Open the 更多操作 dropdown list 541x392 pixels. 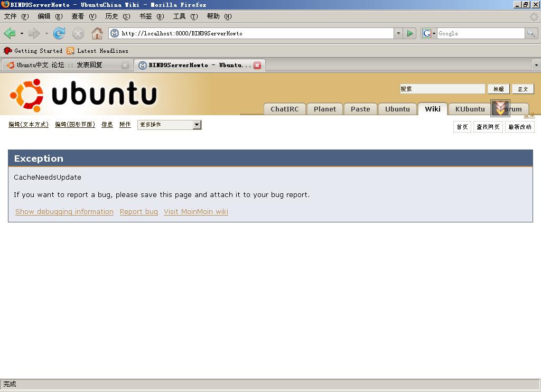(169, 125)
